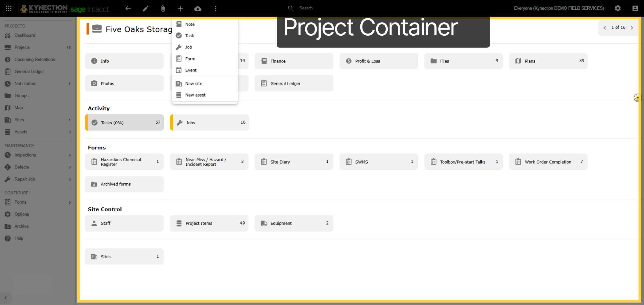Open Hazardous Chemical Register form tile
Image resolution: width=644 pixels, height=305 pixels.
tap(124, 162)
